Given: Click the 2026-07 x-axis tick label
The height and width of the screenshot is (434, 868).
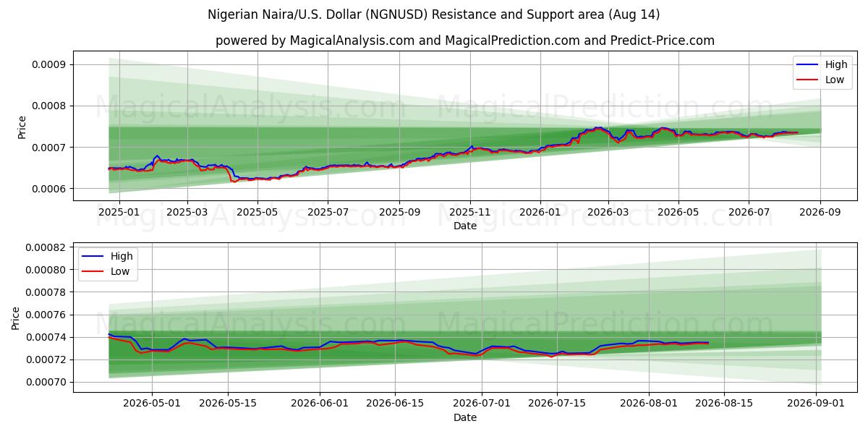Looking at the screenshot, I should coord(749,212).
